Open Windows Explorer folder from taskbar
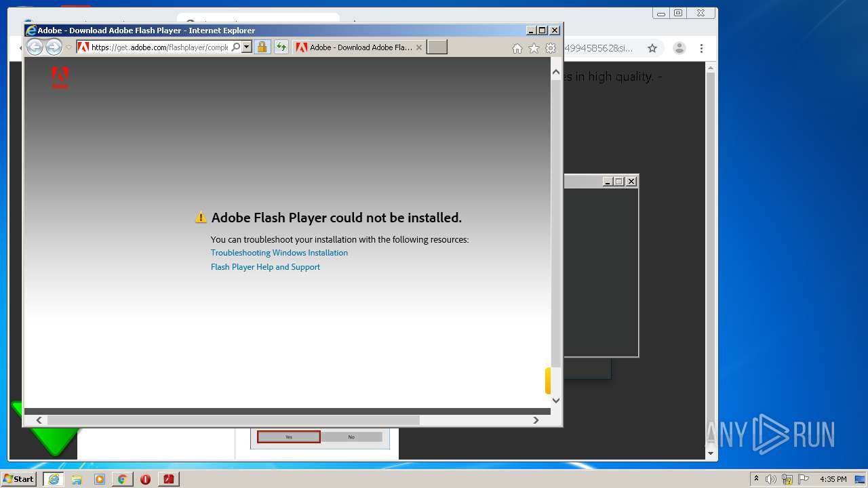The image size is (868, 488). (77, 479)
